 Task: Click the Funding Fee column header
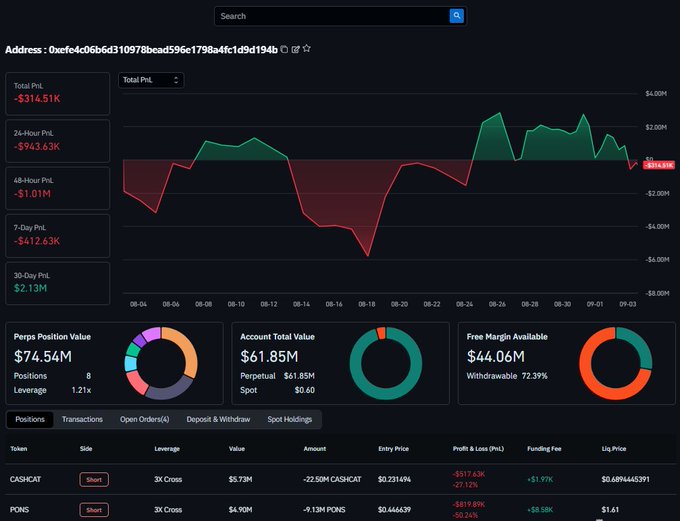(544, 449)
